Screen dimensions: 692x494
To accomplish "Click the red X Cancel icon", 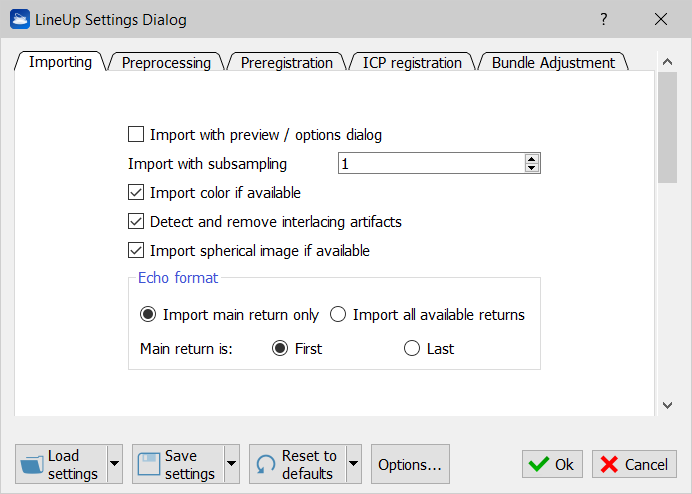I will click(x=609, y=464).
